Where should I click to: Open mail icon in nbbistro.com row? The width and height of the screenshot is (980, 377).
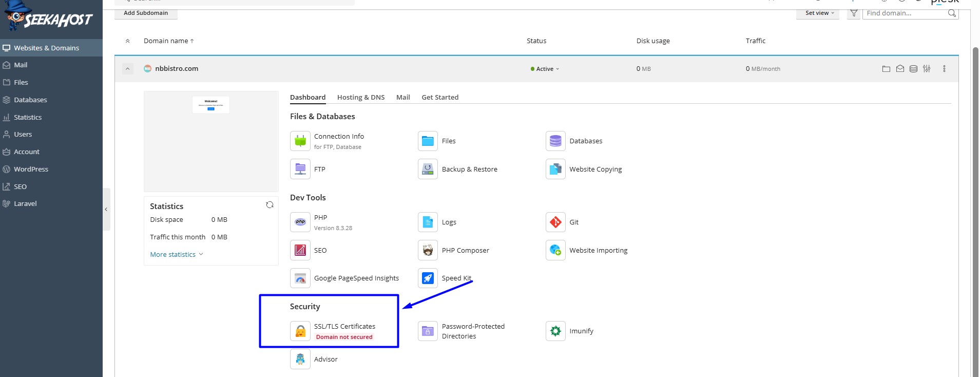tap(900, 69)
